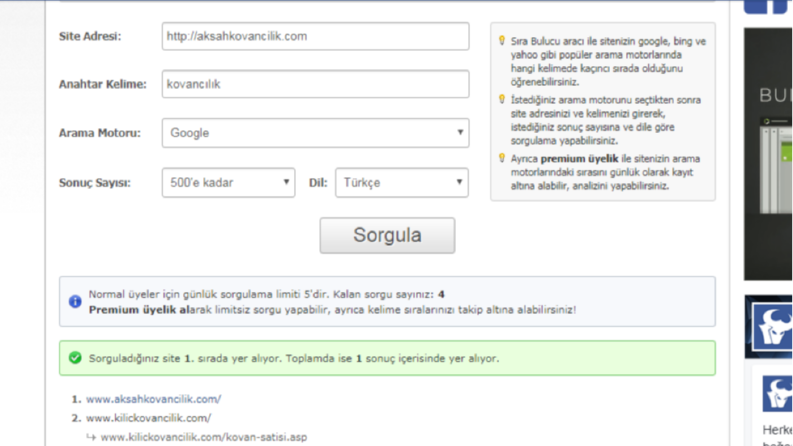Click the lightbulb icon beside İstediğiniz arama motorunu tip
This screenshot has height=446, width=793.
502,99
